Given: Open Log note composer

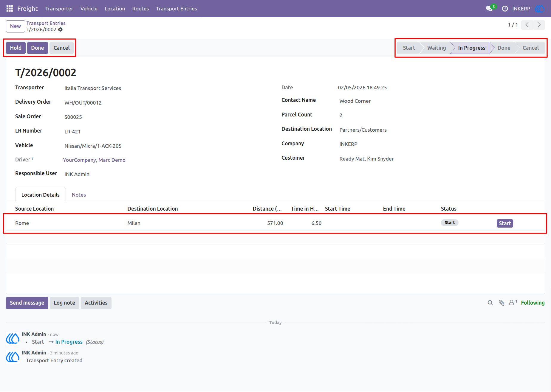Looking at the screenshot, I should point(64,303).
